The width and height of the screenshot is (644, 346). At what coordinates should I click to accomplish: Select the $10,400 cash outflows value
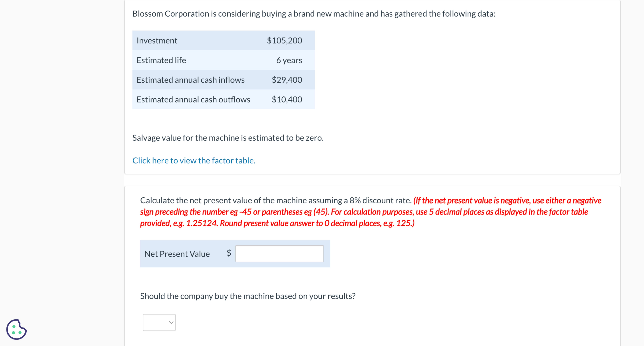287,100
